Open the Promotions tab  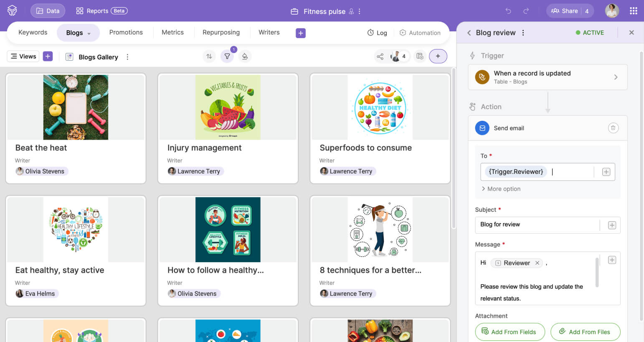pyautogui.click(x=126, y=33)
